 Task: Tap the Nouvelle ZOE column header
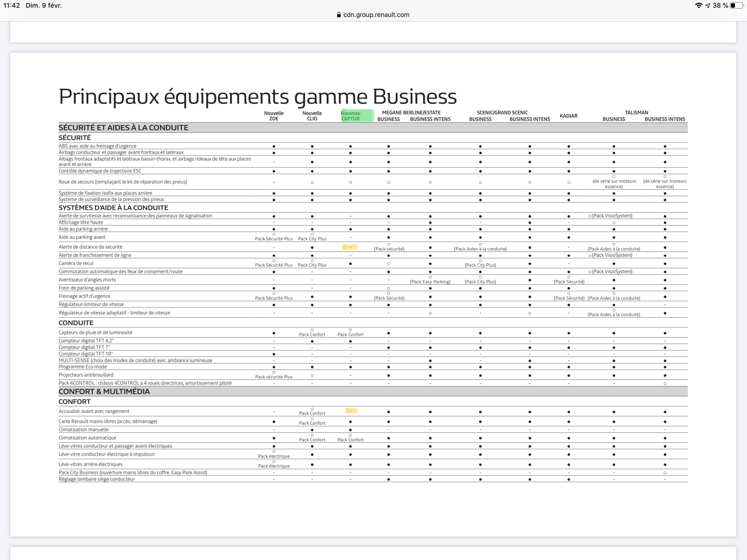click(x=273, y=116)
